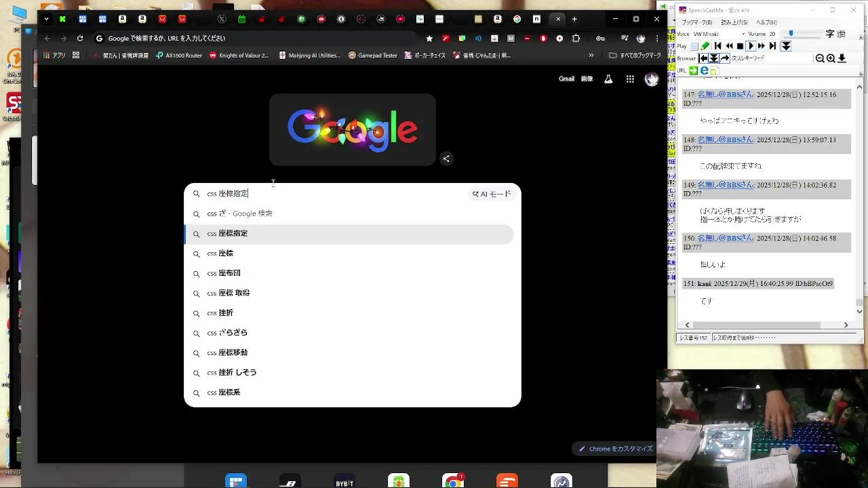
Task: Open AX1800 Router bookmark
Action: (179, 56)
